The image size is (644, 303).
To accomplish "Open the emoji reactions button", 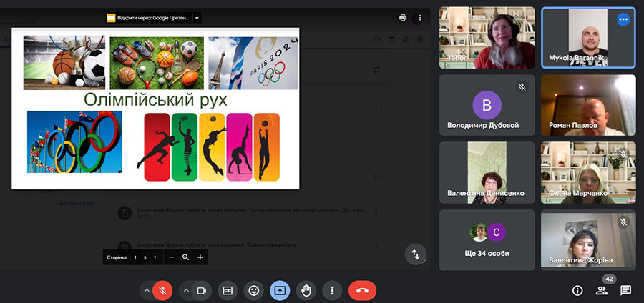I will tap(254, 291).
